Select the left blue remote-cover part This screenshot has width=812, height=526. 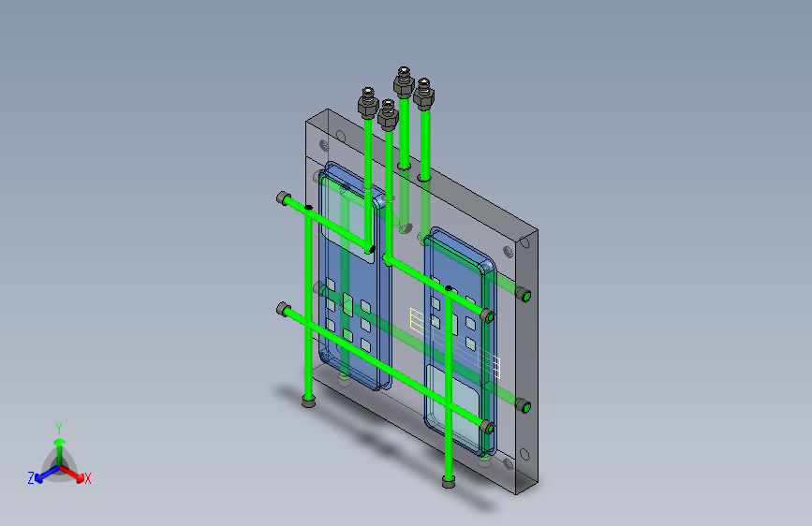pos(354,276)
